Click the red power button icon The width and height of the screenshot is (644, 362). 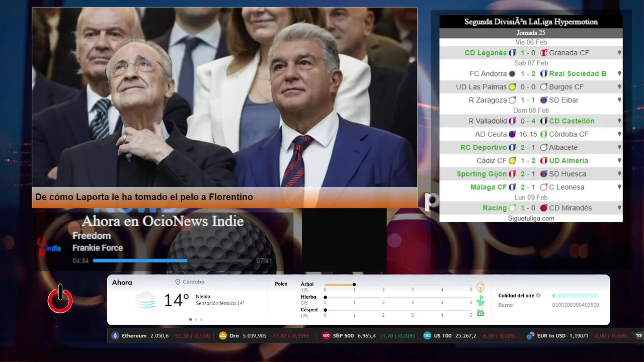tap(60, 299)
